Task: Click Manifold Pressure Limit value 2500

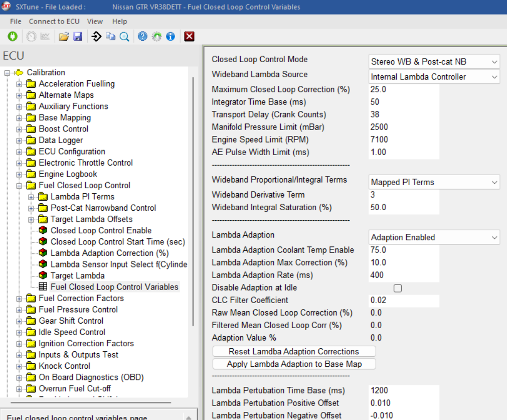Action: pos(404,127)
